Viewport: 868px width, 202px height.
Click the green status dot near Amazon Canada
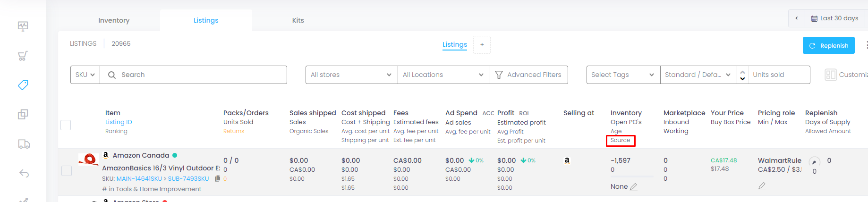point(175,155)
